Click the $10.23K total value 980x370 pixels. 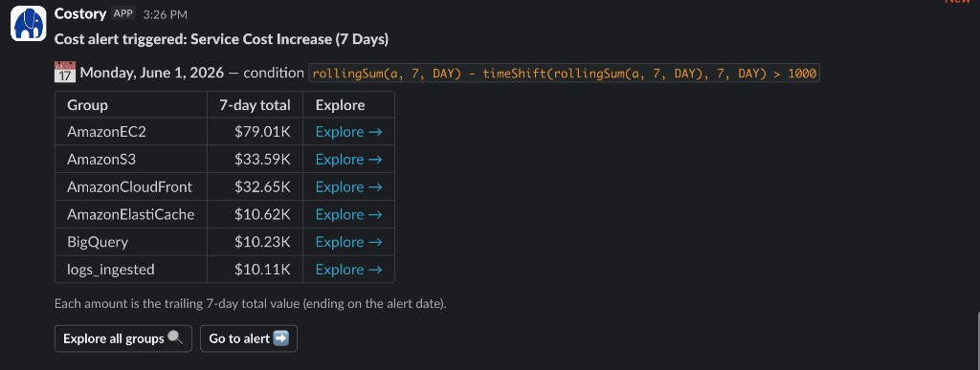pyautogui.click(x=262, y=242)
